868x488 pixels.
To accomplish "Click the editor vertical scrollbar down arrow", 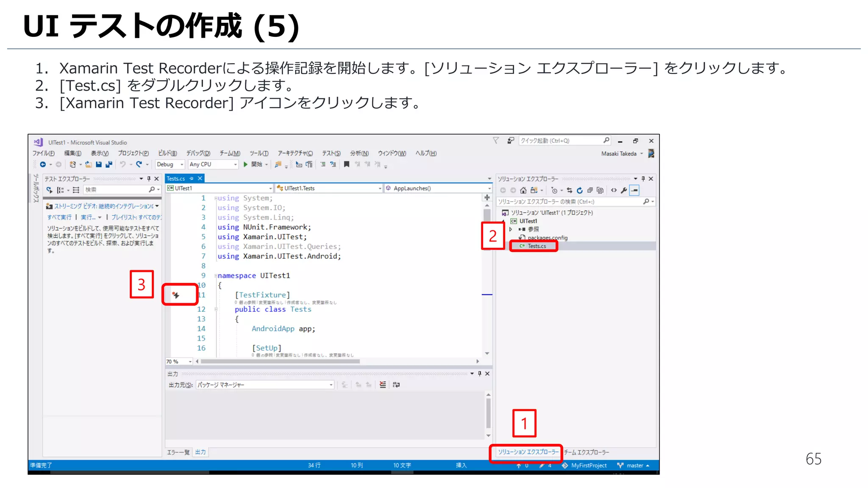I will [x=487, y=353].
